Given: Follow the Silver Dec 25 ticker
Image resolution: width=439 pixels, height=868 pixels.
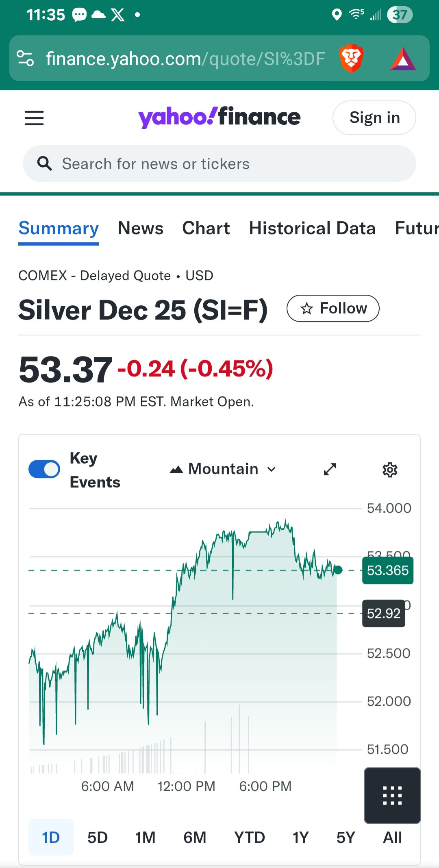Looking at the screenshot, I should 333,308.
